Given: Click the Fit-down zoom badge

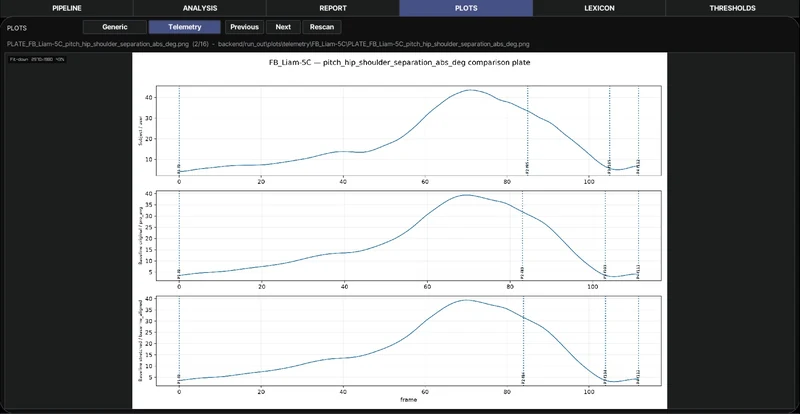Looking at the screenshot, I should click(x=38, y=59).
